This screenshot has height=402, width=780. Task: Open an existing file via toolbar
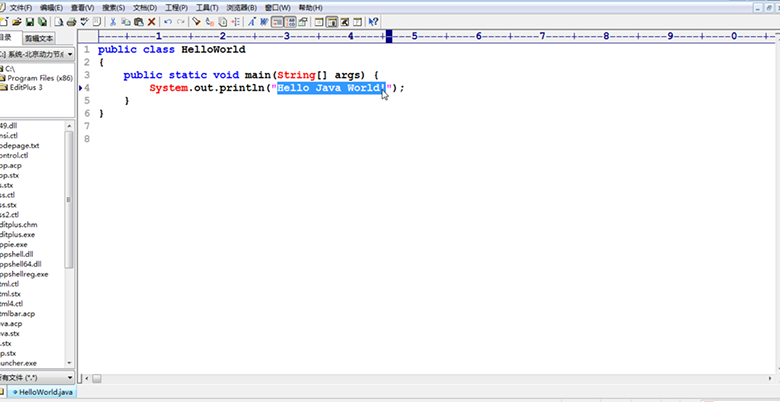[x=17, y=22]
